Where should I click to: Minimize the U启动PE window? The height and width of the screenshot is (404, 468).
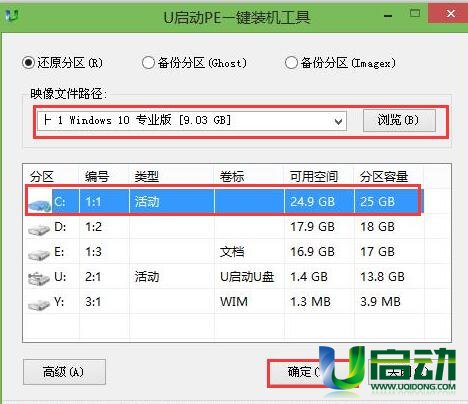pyautogui.click(x=388, y=15)
